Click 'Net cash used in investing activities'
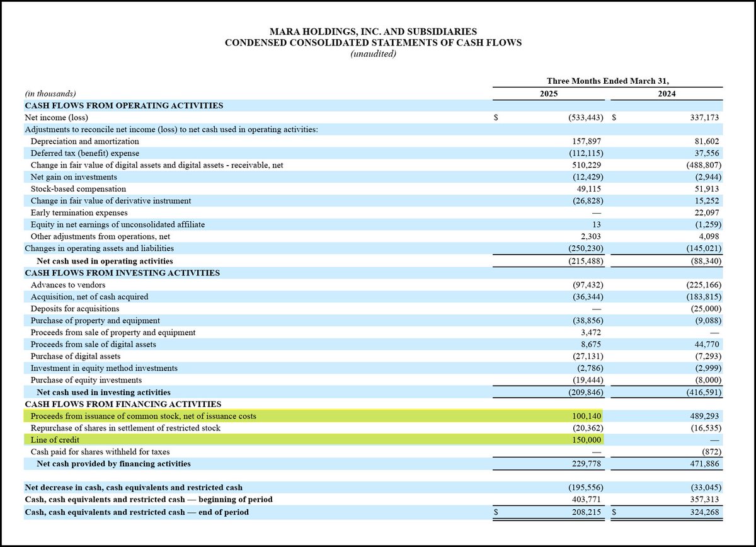The width and height of the screenshot is (756, 547). coord(103,393)
